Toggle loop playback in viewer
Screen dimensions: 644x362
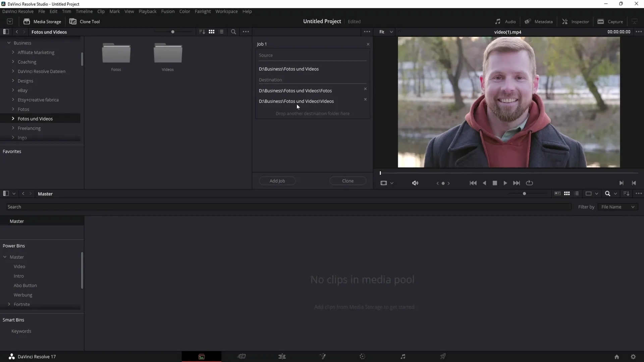(529, 183)
